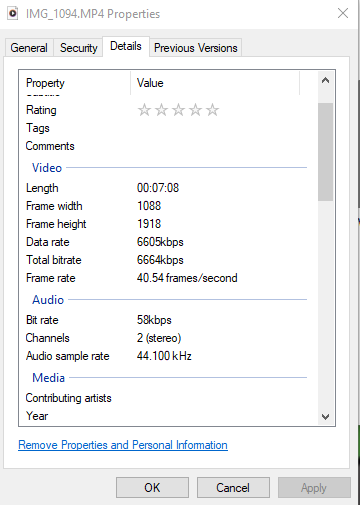Click the Contributing artists value field
The width and height of the screenshot is (360, 505).
(218, 398)
